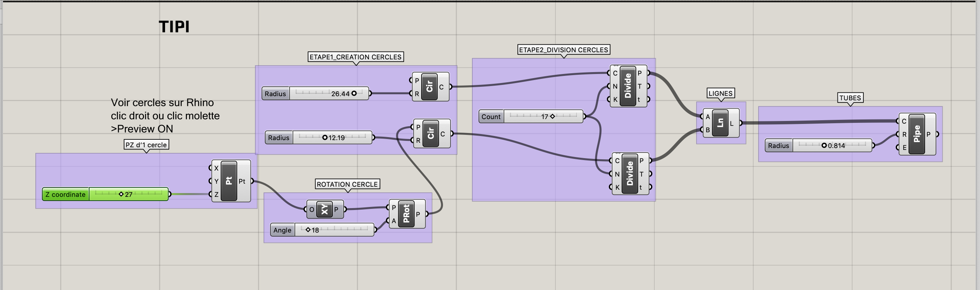
Task: Click the upper Cir circle component
Action: 429,87
